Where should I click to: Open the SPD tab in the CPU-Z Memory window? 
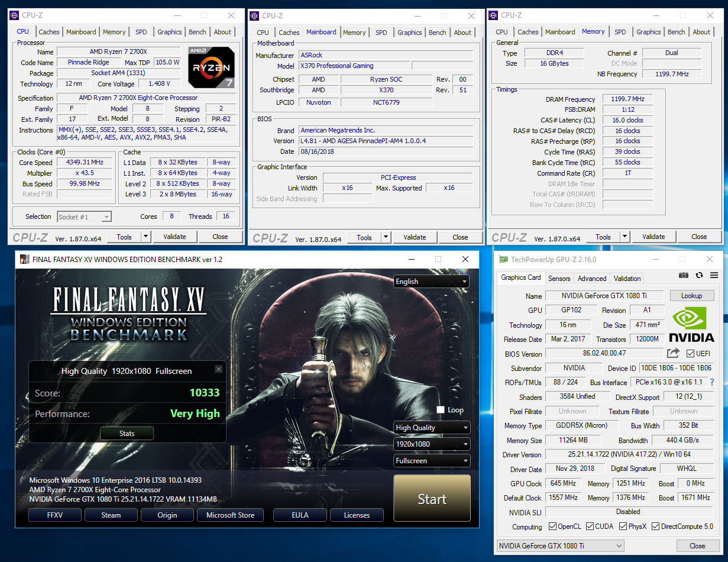coord(620,32)
